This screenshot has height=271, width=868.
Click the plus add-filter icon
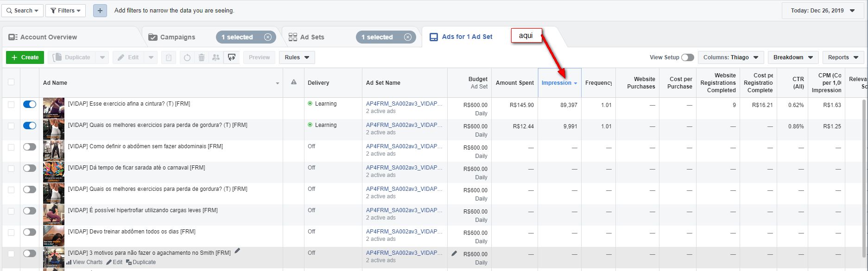(x=100, y=11)
